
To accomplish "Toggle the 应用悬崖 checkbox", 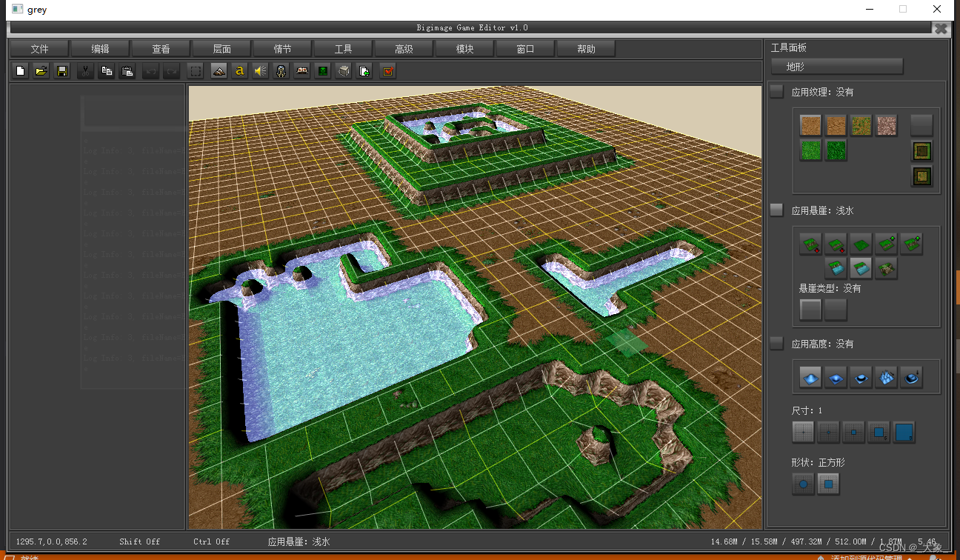I will pyautogui.click(x=776, y=210).
